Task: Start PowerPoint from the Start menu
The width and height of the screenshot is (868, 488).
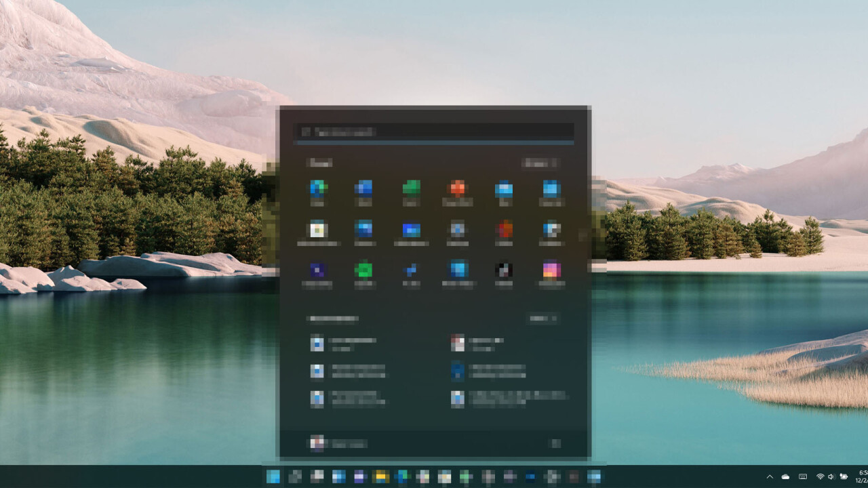Action: coord(458,190)
